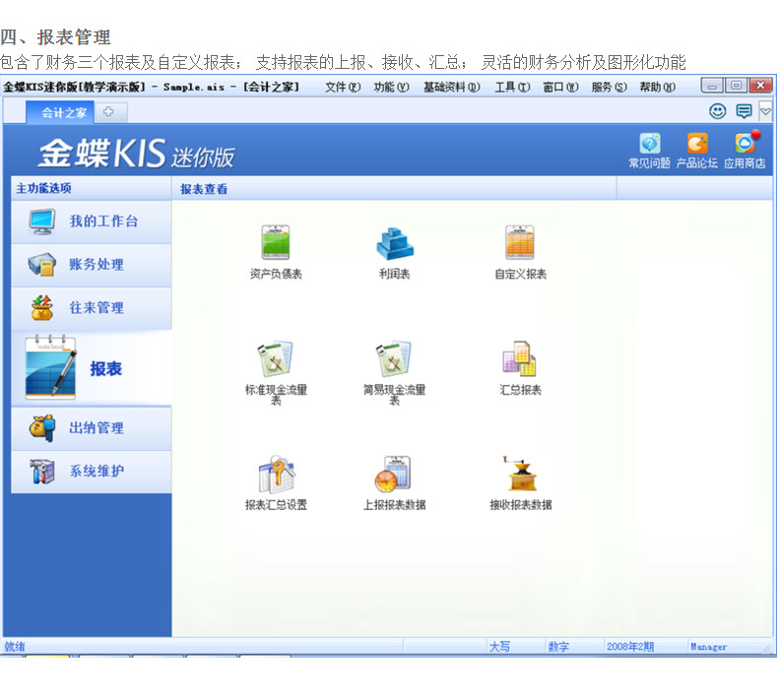Click the 往来管理 money bag icon
Viewport: 778px width, 700px height.
(42, 307)
